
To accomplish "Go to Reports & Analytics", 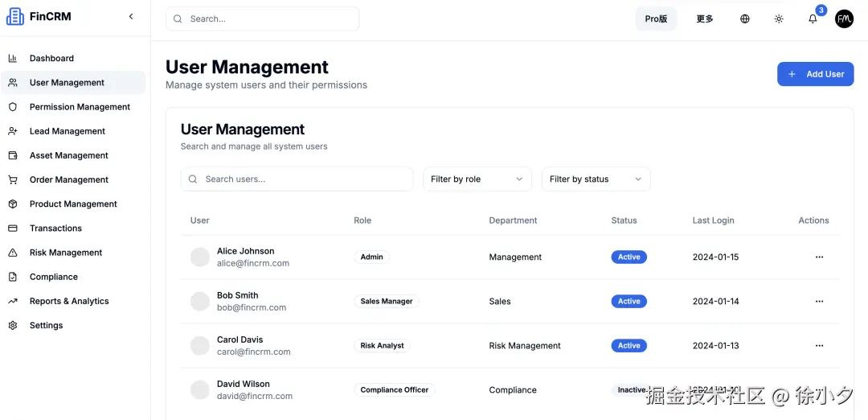I will (69, 302).
